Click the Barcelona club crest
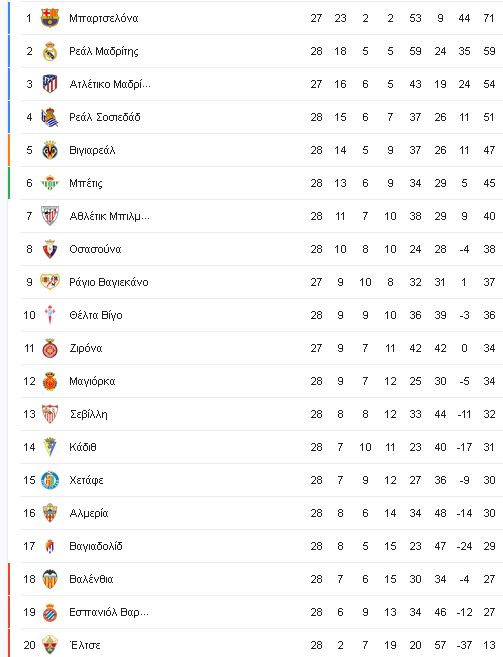 click(x=50, y=18)
